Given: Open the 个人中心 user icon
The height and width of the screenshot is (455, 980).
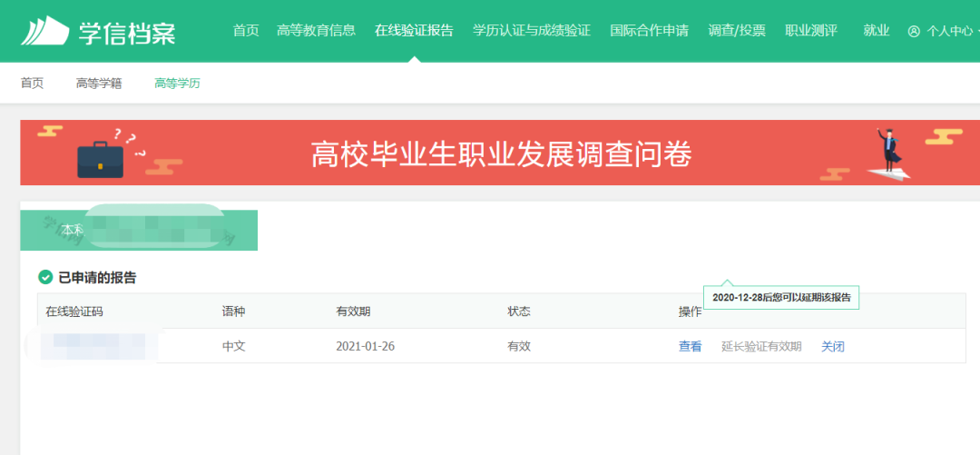Looking at the screenshot, I should click(914, 31).
